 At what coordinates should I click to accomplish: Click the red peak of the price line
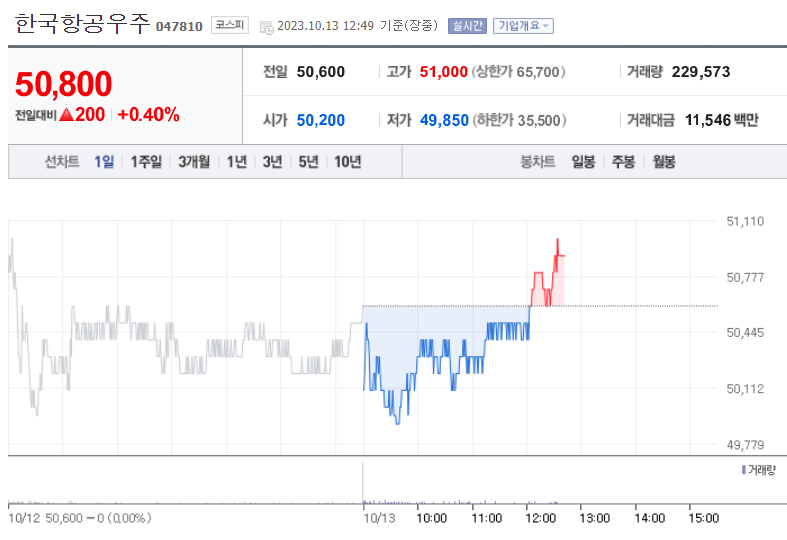click(558, 240)
